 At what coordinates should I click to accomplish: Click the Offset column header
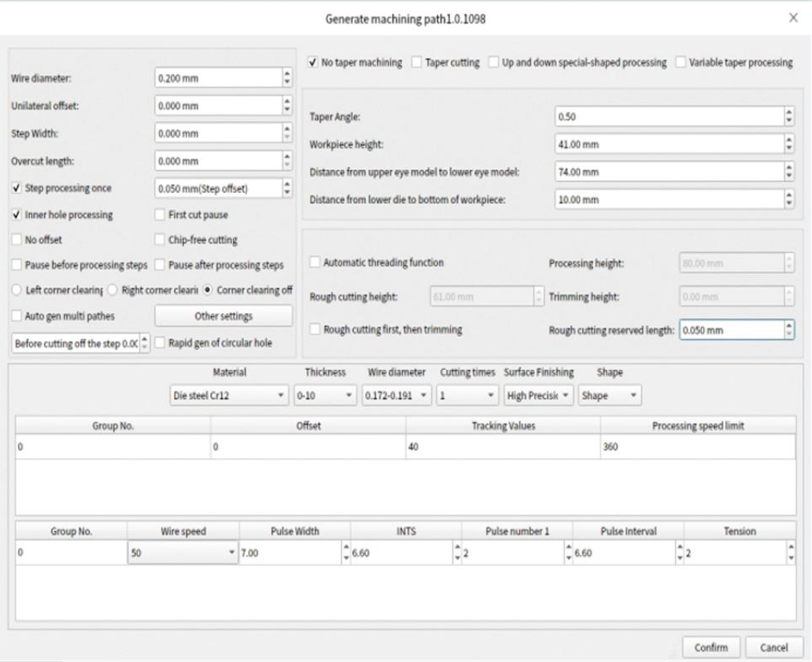pos(308,426)
